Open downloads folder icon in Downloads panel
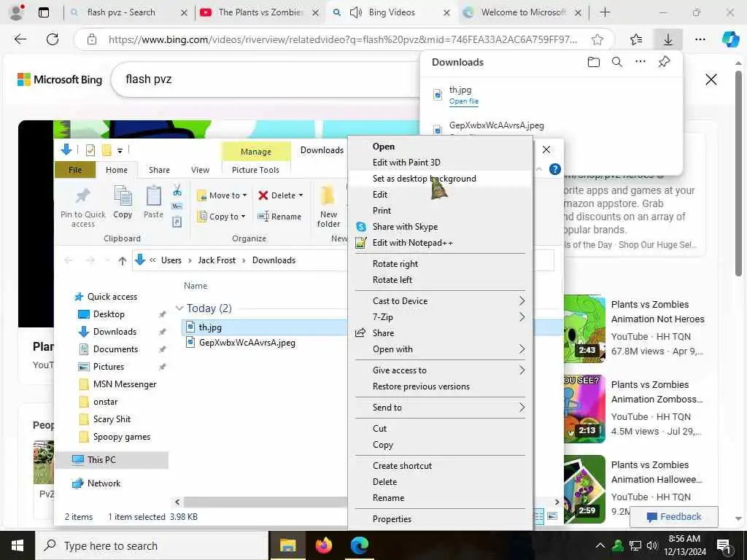The image size is (747, 560). 594,62
